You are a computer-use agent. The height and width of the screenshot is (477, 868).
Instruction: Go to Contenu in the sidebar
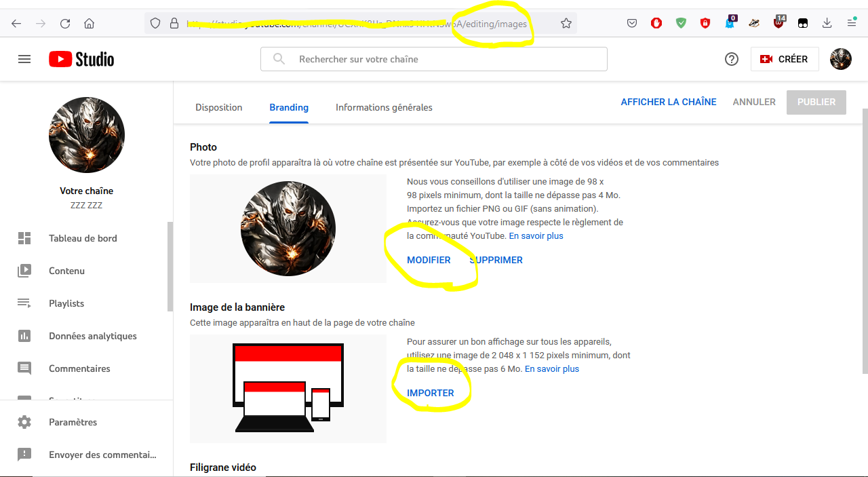66,271
